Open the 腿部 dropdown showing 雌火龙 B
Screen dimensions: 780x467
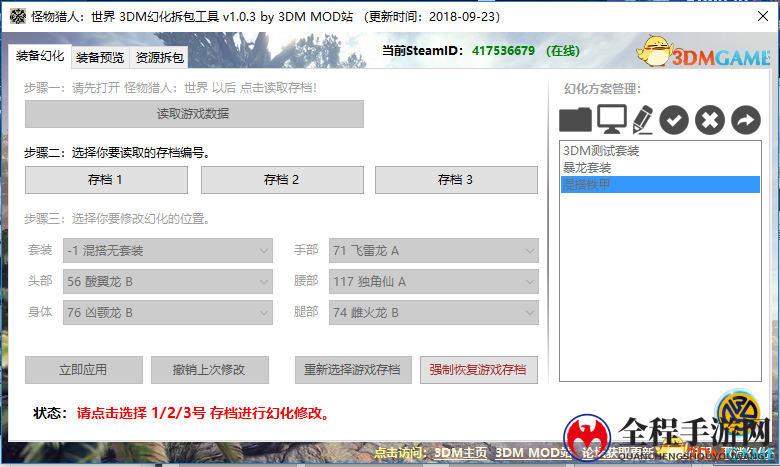tap(433, 312)
